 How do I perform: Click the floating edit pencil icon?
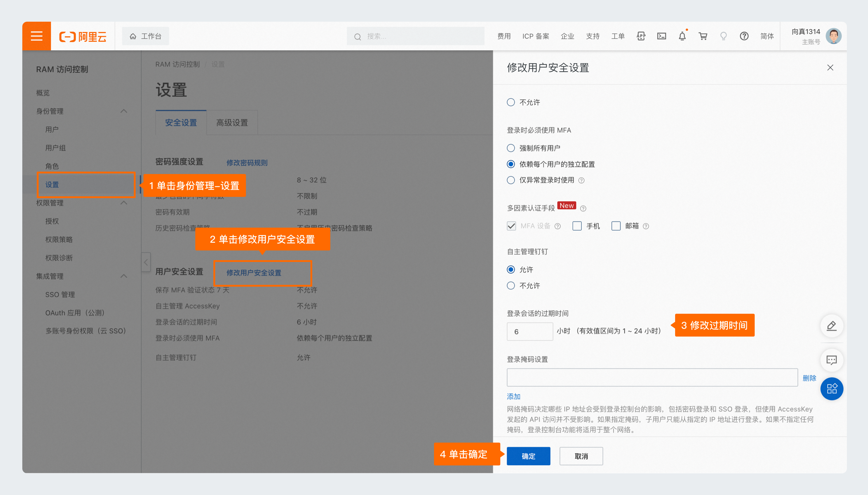click(x=831, y=326)
